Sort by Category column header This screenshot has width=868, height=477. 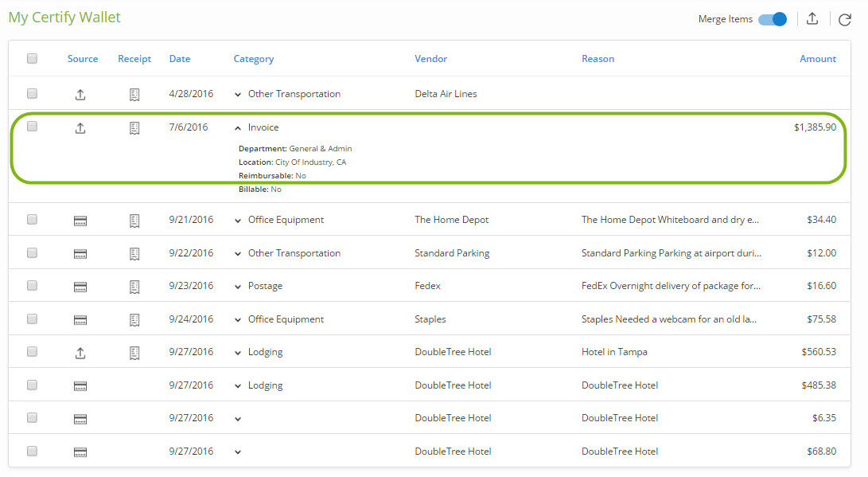(x=254, y=59)
